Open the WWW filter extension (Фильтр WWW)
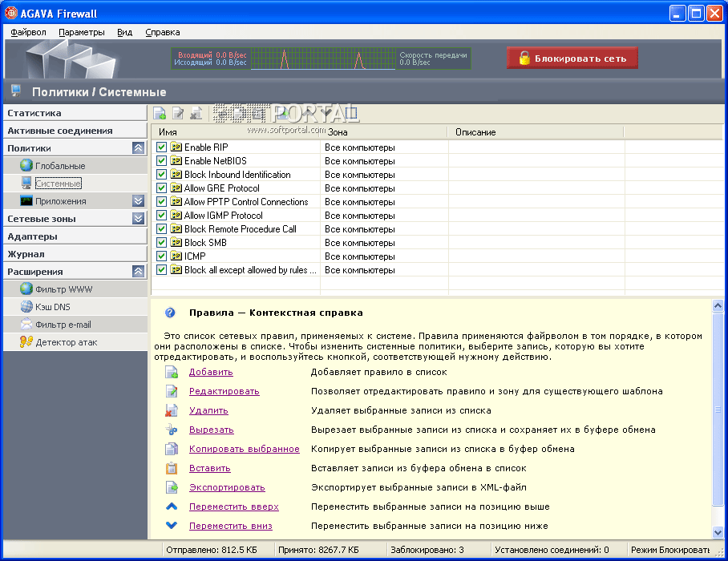Screen dimensions: 728x561 tap(63, 289)
